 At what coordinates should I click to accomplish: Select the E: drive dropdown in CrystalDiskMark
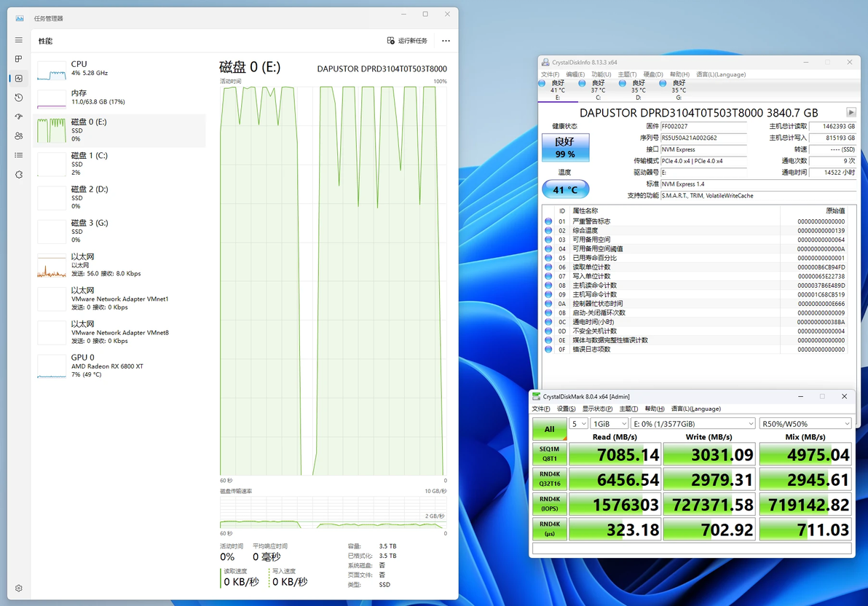[694, 424]
